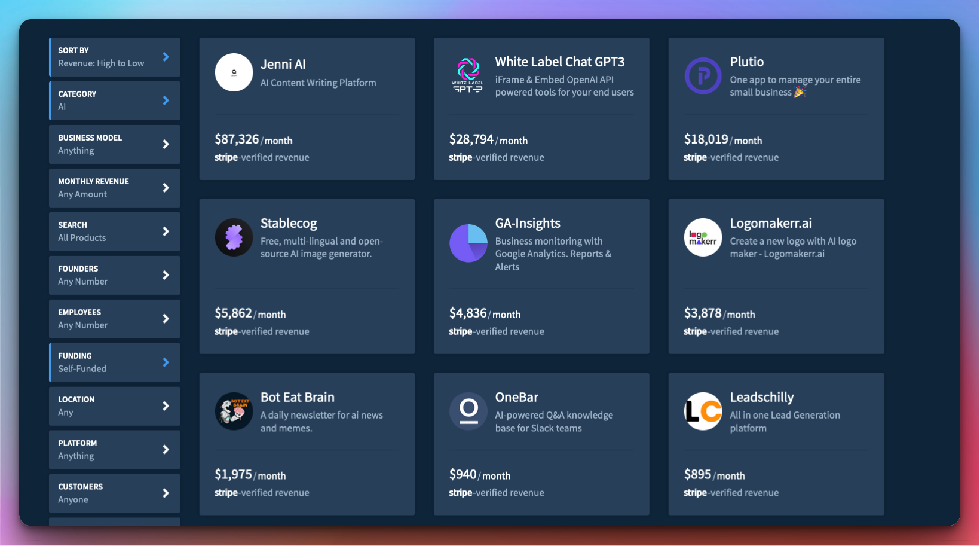
Task: Open the Logomakerr.ai product title
Action: [771, 224]
